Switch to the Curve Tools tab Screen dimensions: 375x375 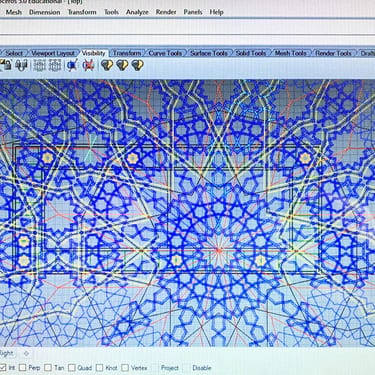pos(165,53)
